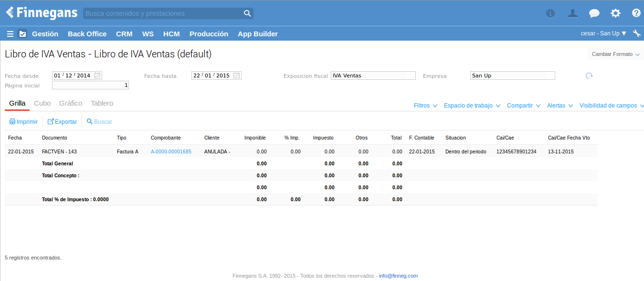This screenshot has height=281, width=644.
Task: Open calendar picker for Fecha desde
Action: point(97,76)
